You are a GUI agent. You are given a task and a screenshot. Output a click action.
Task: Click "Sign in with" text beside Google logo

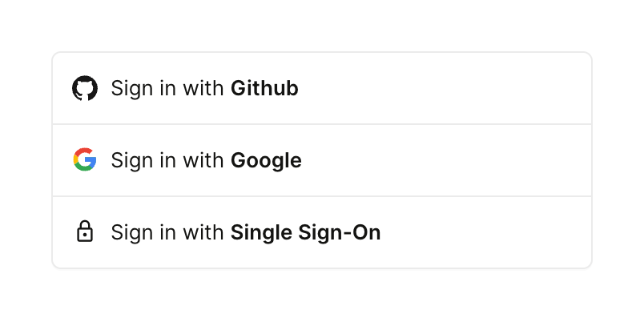coord(167,160)
